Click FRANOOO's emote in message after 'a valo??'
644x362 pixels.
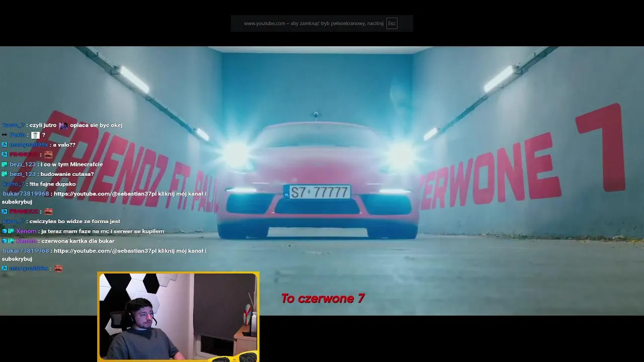coord(48,154)
